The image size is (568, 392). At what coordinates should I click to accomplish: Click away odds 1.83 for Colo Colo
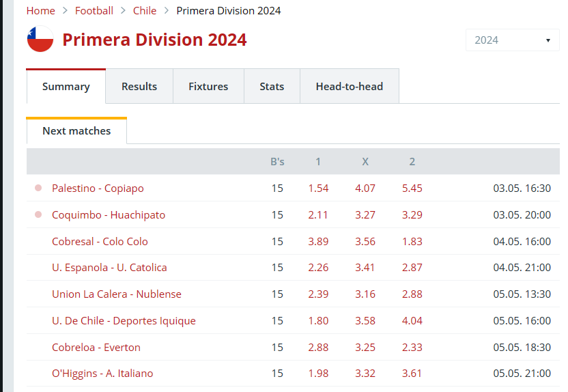coord(412,241)
